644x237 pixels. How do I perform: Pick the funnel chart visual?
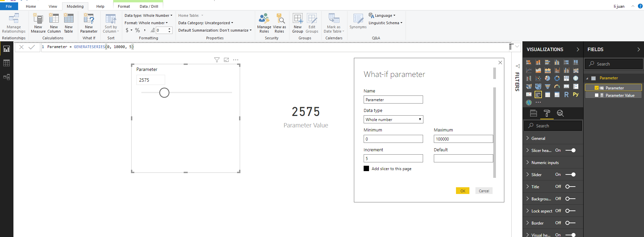(x=547, y=86)
